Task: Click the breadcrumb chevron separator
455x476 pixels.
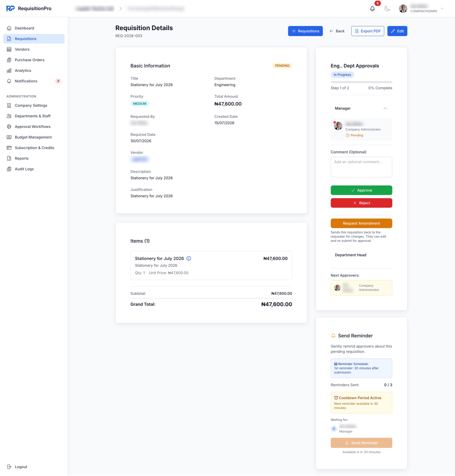Action: click(x=120, y=9)
